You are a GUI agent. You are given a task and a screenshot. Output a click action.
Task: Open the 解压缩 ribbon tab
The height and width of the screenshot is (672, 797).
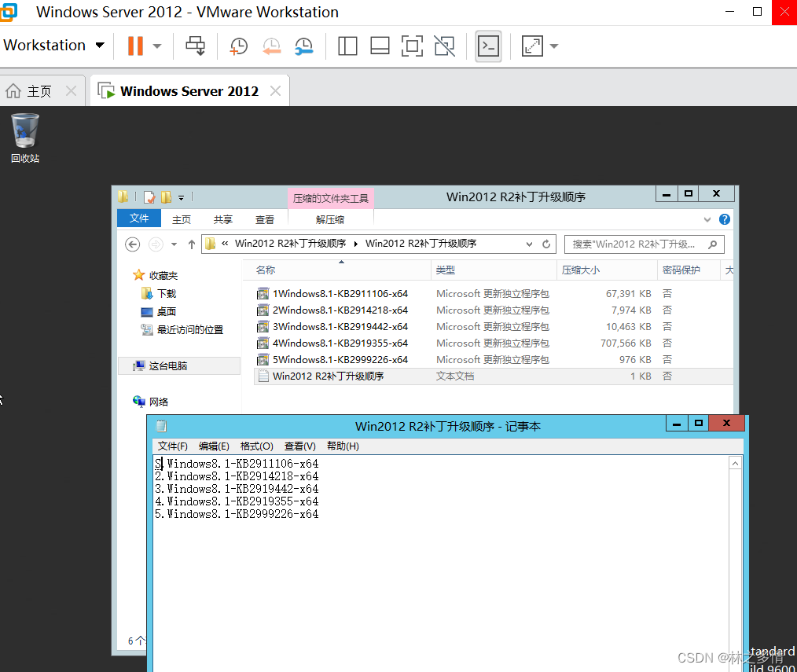click(330, 219)
